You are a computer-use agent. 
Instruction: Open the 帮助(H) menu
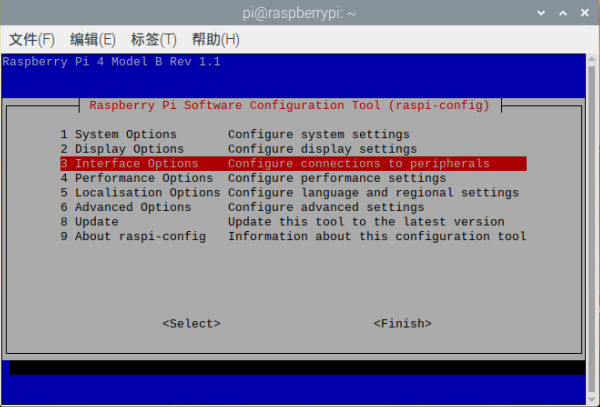(x=215, y=39)
